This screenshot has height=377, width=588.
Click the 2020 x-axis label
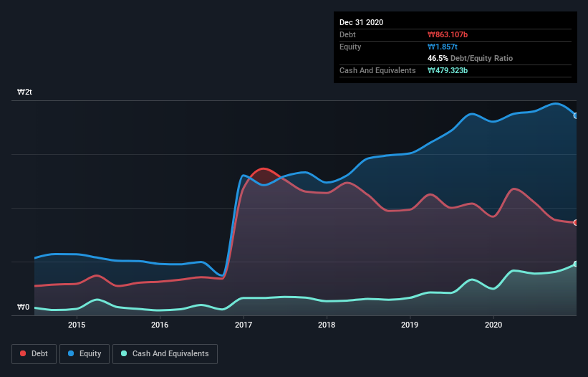pos(493,325)
